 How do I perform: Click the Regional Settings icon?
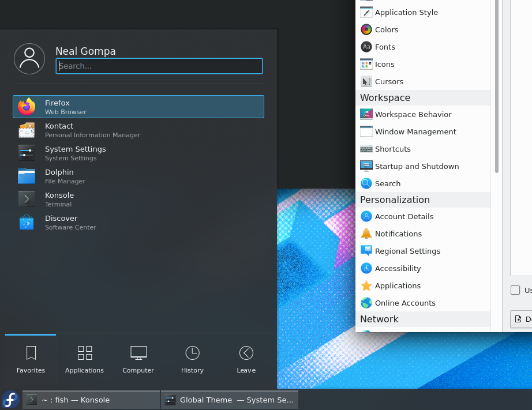(366, 251)
